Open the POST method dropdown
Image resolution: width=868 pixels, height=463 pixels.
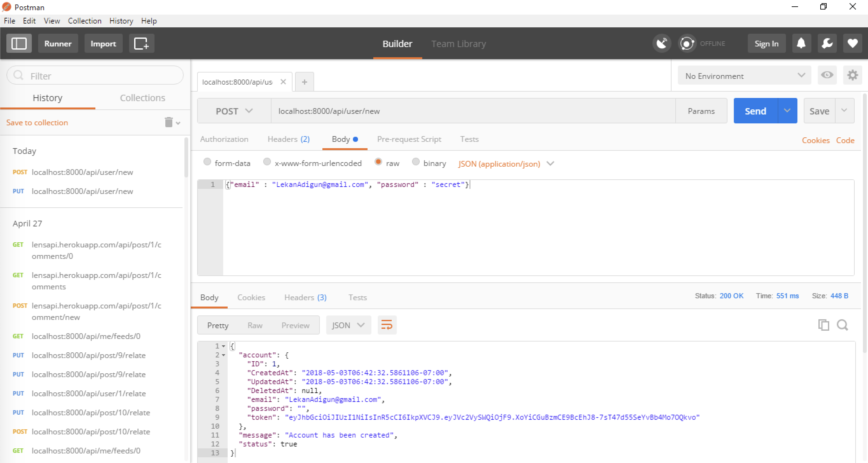coord(234,111)
